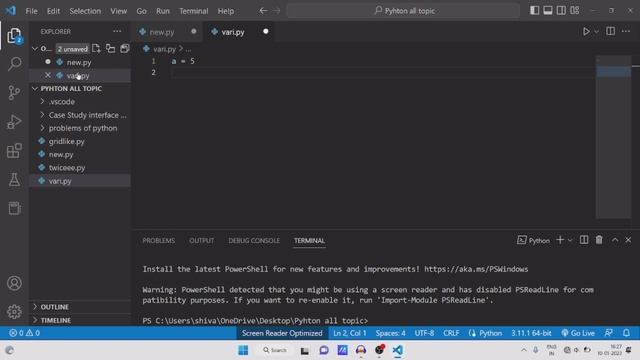Open the Help menu
The image size is (640, 360).
pyautogui.click(x=226, y=11)
